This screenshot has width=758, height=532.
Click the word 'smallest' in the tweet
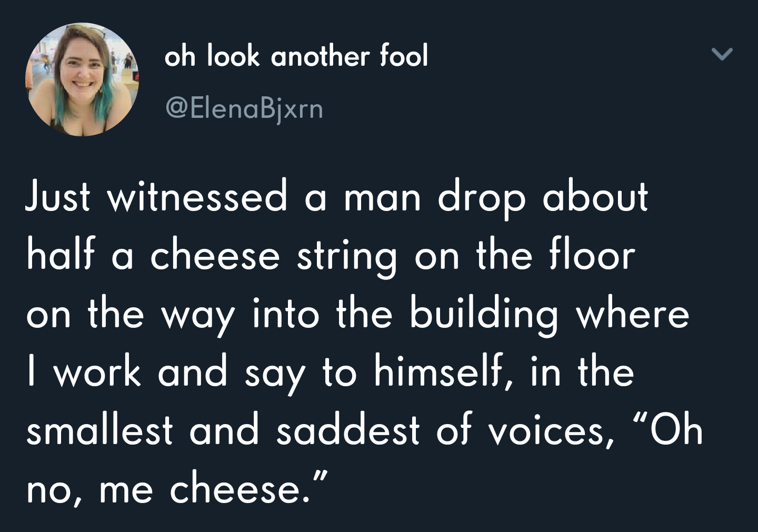coord(99,430)
